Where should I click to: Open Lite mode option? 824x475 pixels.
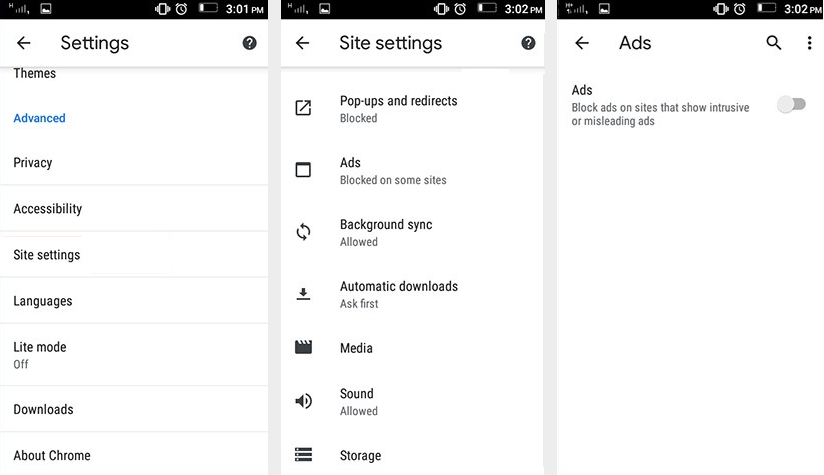click(40, 354)
